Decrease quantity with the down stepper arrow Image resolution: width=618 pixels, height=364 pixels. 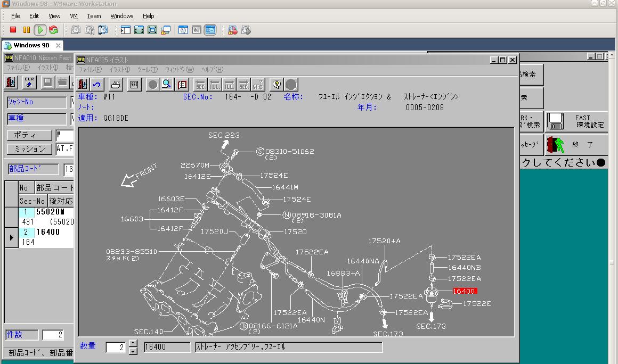(x=133, y=351)
